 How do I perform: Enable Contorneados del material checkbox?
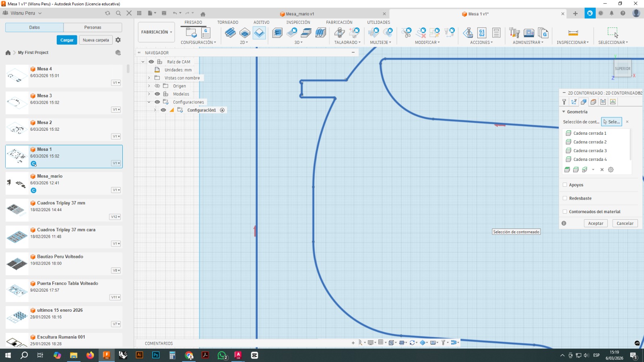pos(565,212)
